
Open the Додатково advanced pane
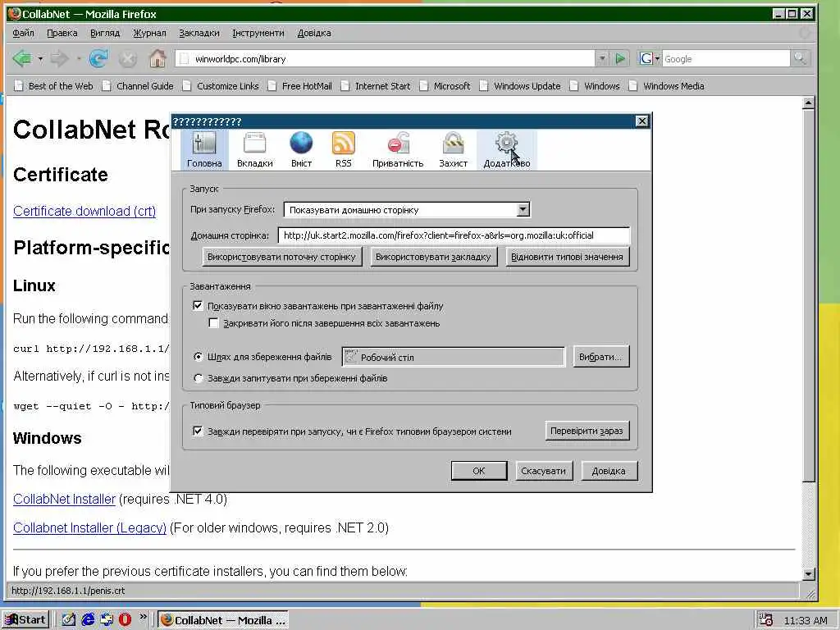coord(506,150)
